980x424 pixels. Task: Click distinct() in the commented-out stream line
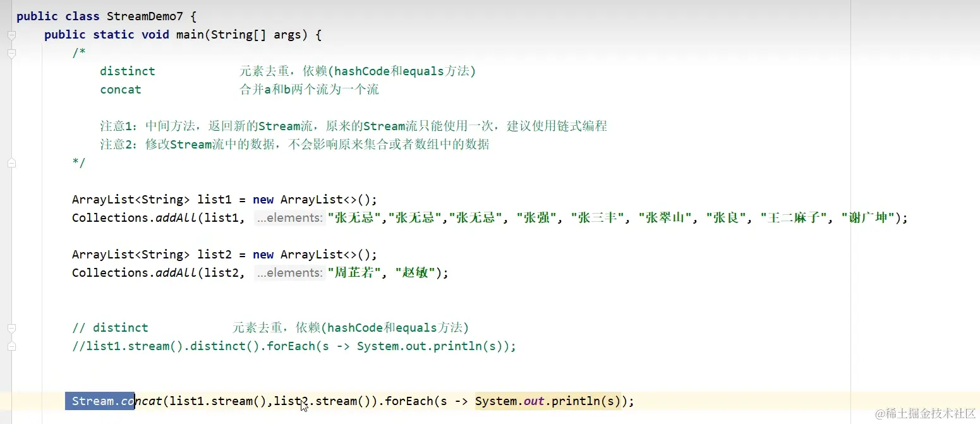click(225, 346)
